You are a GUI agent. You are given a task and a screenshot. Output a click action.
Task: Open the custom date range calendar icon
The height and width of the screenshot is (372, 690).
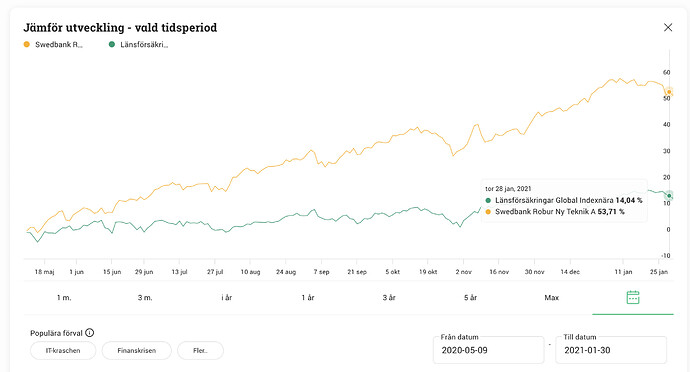(632, 298)
